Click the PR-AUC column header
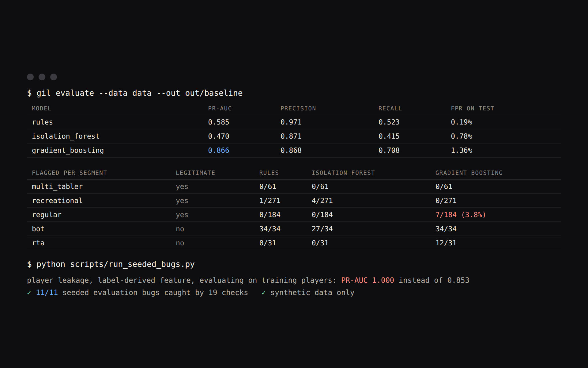Screen dimensions: 588x368 point(220,109)
